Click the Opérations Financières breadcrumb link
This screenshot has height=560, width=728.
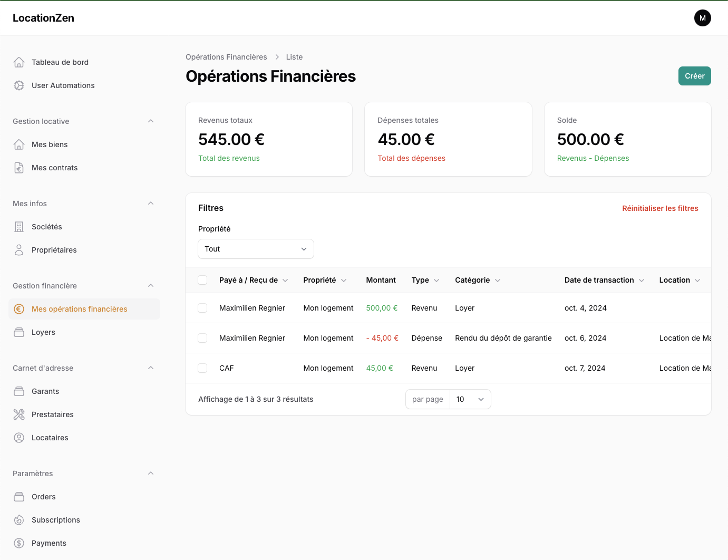[x=226, y=57]
